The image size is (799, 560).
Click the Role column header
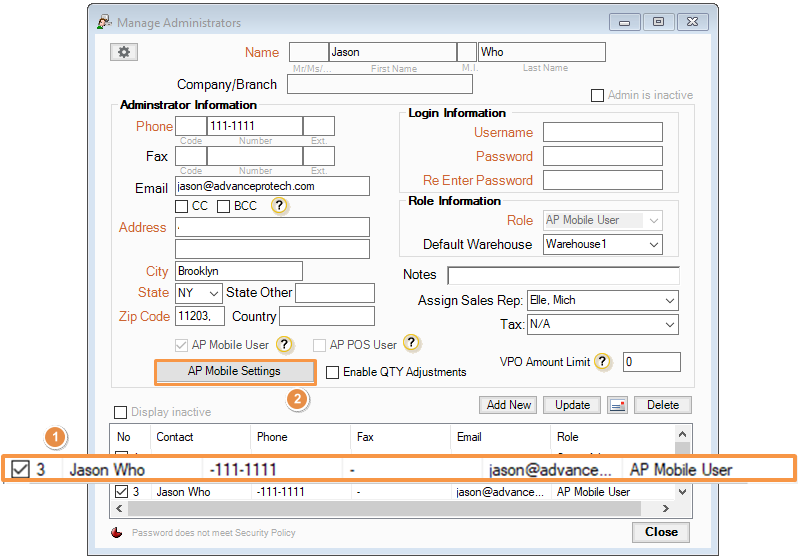click(x=610, y=437)
